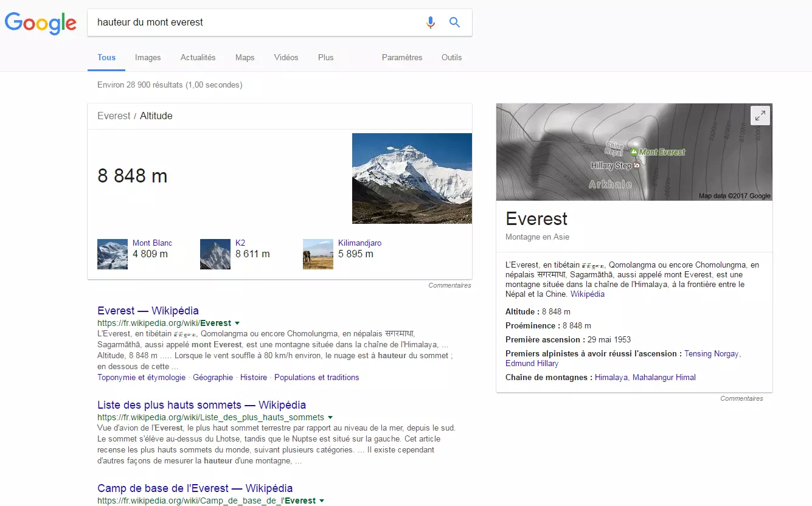The image size is (812, 506).
Task: Open the Toponymie et étymologie sitelink
Action: point(141,378)
